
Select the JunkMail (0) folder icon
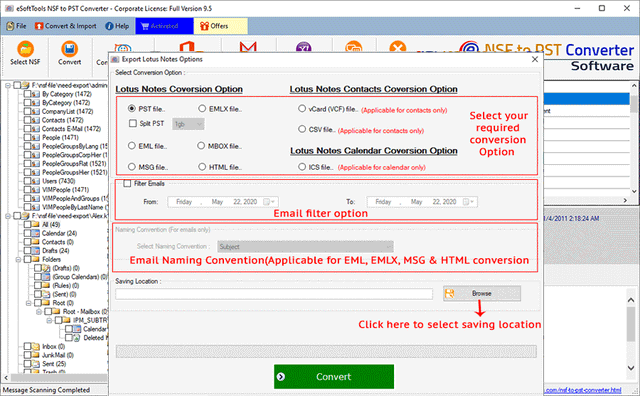click(36, 355)
